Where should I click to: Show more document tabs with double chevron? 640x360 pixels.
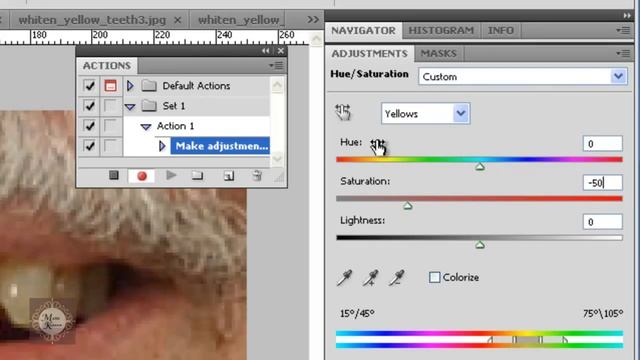(x=313, y=20)
